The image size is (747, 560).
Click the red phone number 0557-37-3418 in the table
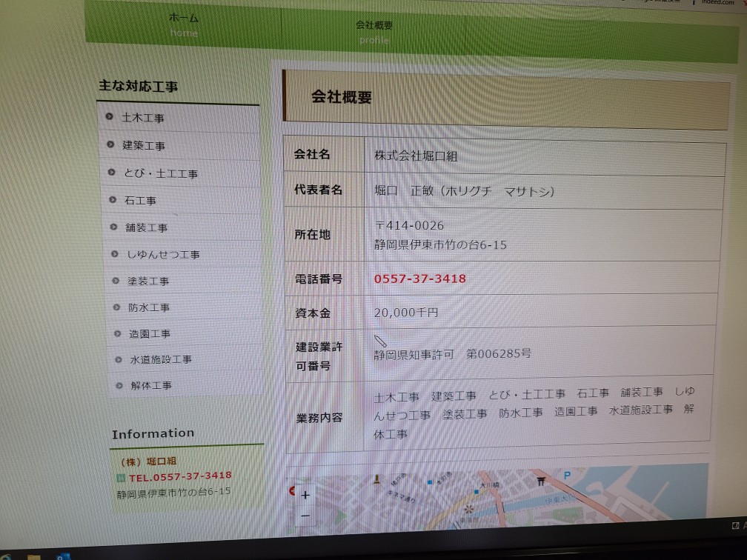[419, 279]
